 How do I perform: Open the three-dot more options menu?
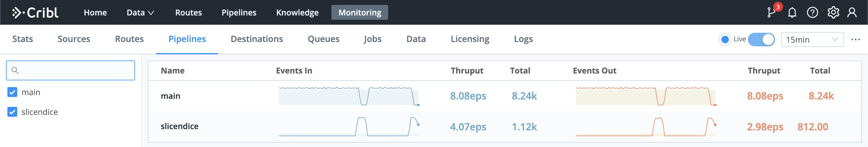(855, 40)
